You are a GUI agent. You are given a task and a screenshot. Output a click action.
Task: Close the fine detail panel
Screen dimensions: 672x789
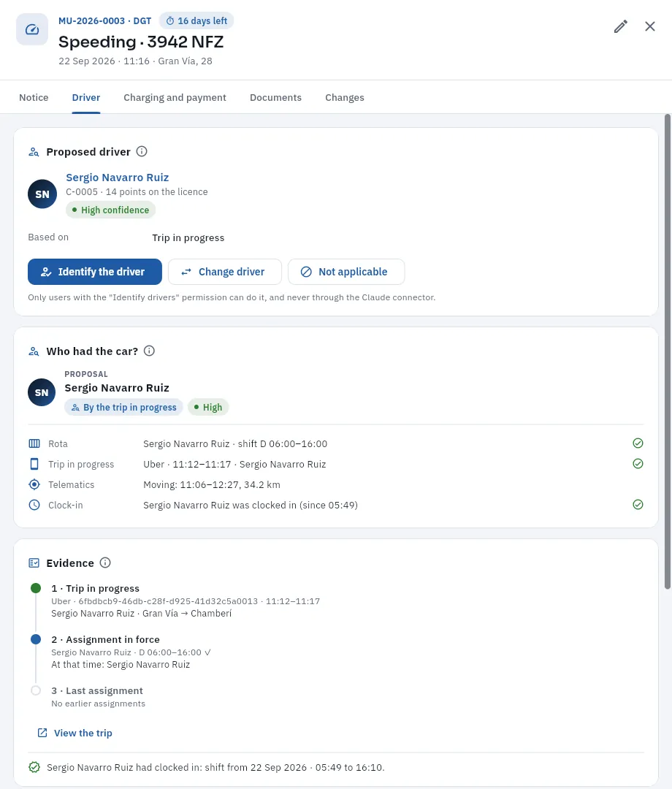(650, 26)
